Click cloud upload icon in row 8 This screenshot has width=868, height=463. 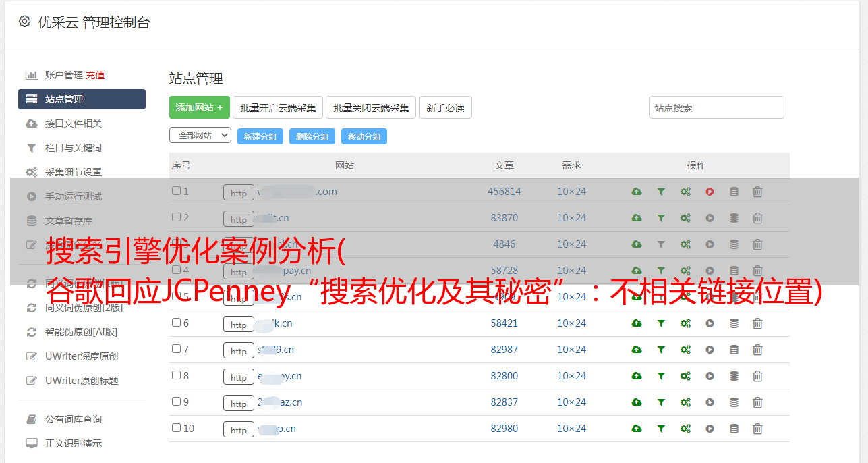click(637, 376)
